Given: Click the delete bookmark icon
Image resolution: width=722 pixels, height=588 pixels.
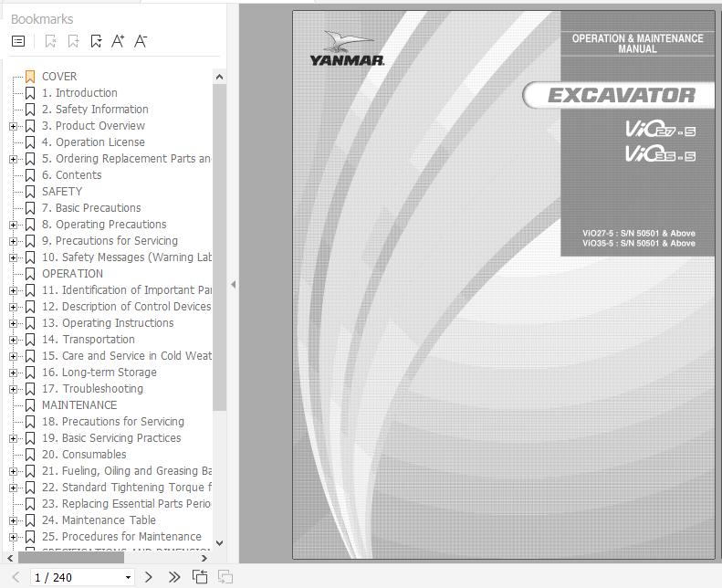Looking at the screenshot, I should pyautogui.click(x=50, y=41).
